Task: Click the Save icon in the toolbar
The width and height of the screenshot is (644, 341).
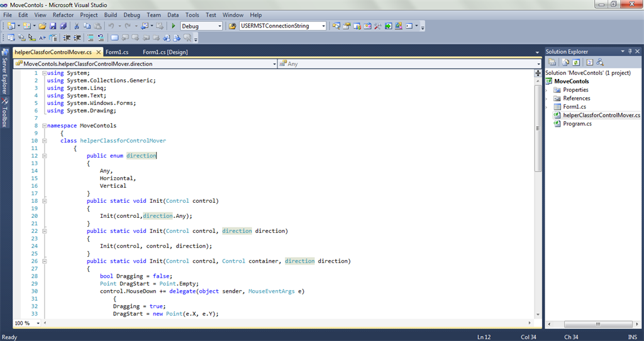Action: [x=53, y=26]
